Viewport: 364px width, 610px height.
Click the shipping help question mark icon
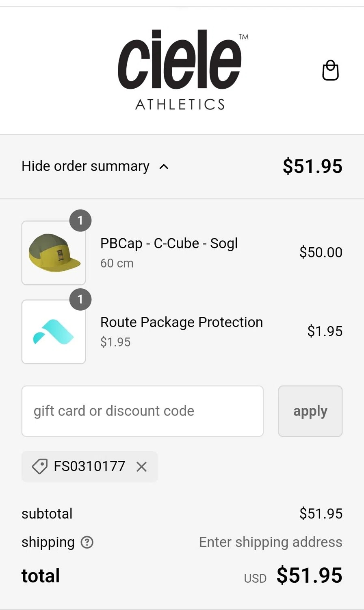tap(87, 542)
